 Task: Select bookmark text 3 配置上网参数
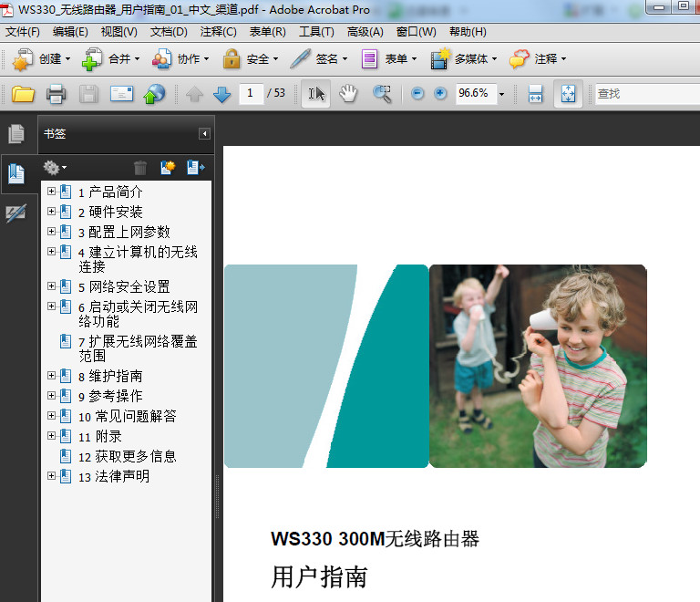(x=124, y=232)
